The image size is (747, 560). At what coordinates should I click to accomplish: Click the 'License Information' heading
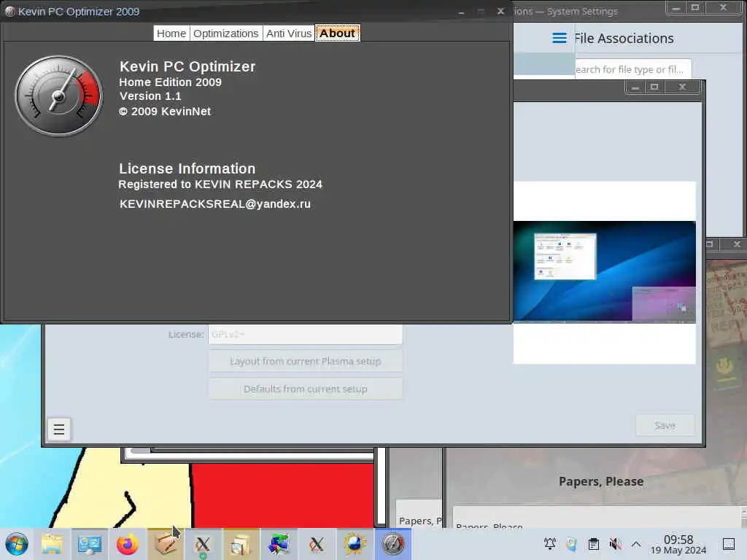[x=187, y=168]
